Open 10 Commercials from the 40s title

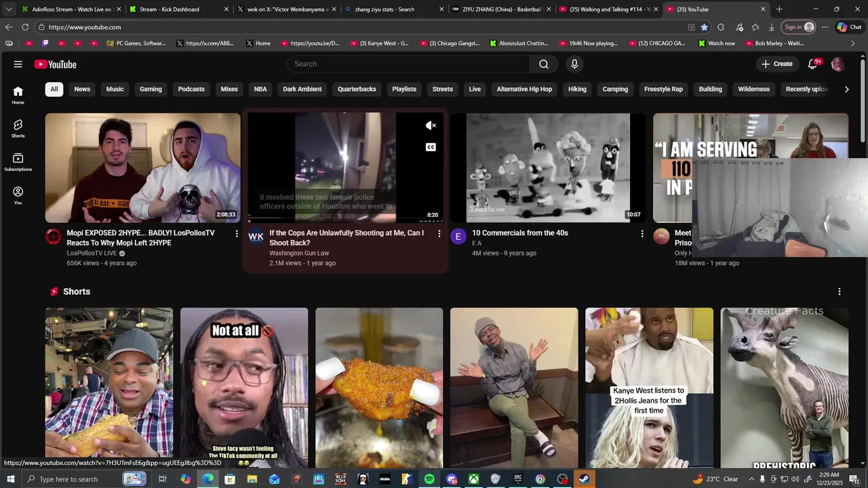tap(520, 233)
